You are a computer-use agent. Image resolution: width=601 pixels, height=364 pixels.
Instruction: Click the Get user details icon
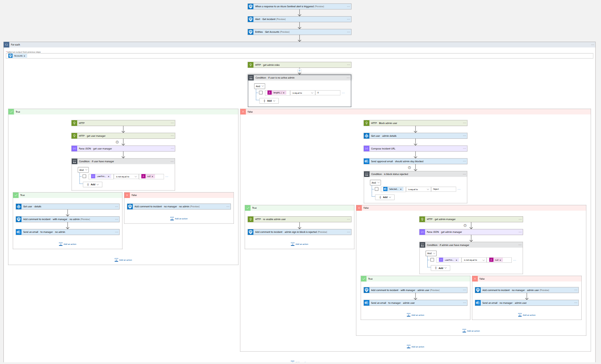point(19,207)
